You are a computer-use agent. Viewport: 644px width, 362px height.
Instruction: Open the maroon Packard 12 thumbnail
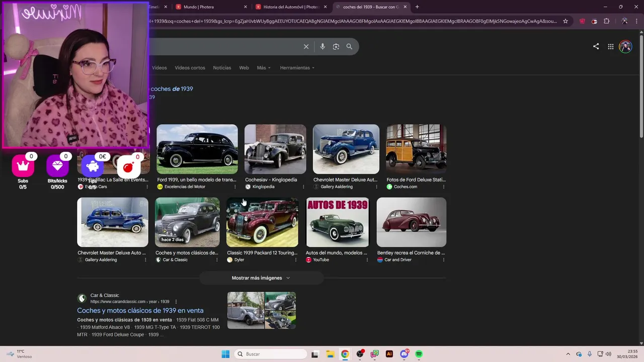[x=262, y=222]
